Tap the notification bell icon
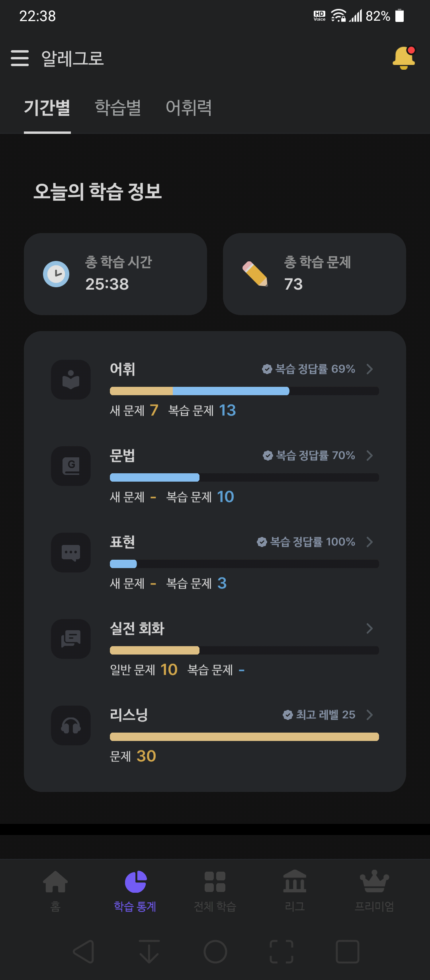Viewport: 430px width, 980px height. point(404,58)
